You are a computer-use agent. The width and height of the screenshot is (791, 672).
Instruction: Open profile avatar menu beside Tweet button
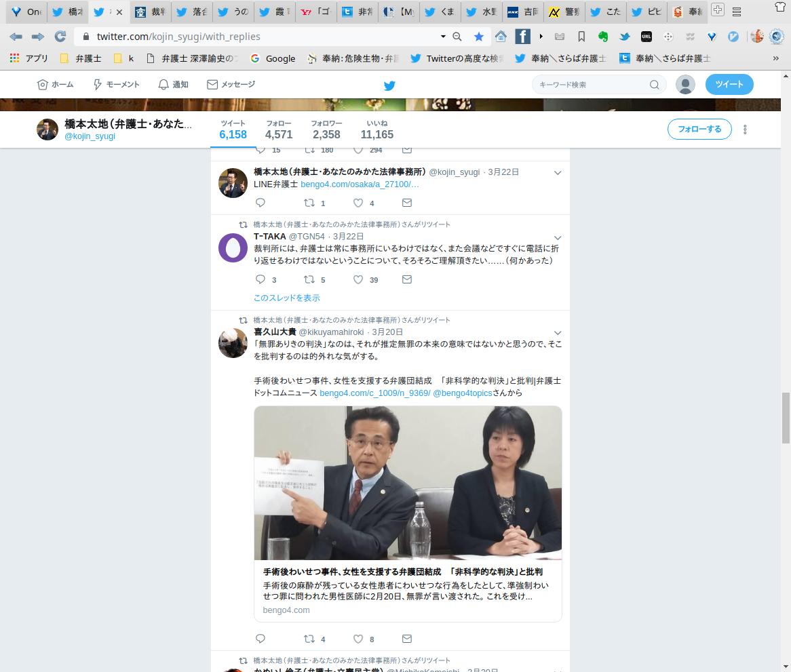tap(685, 84)
